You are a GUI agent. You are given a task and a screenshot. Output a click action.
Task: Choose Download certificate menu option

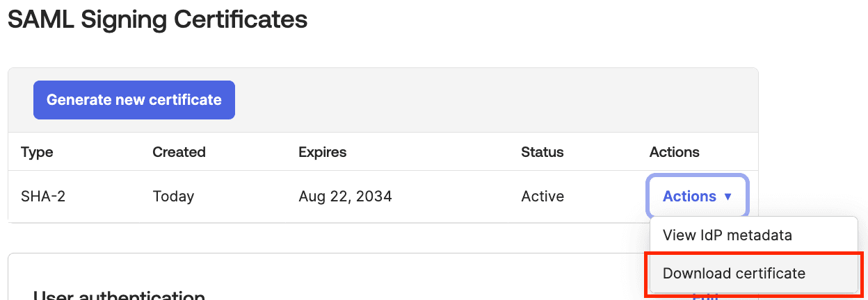point(734,274)
